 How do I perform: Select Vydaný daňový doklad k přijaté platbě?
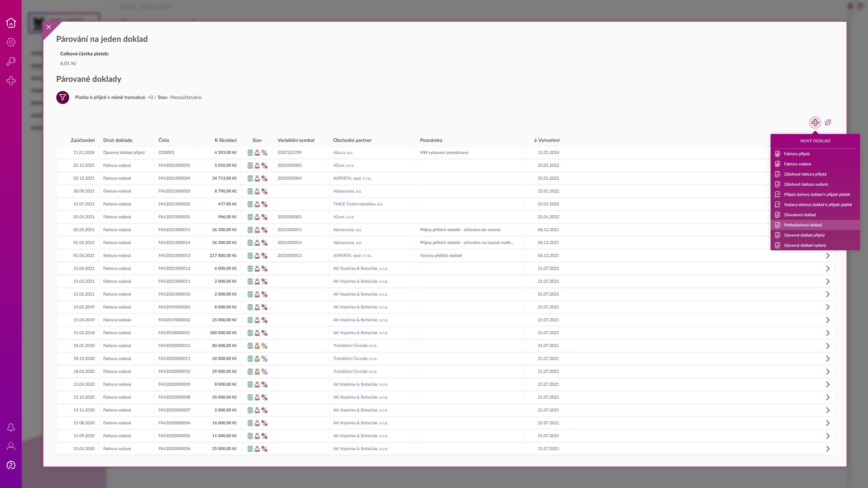pyautogui.click(x=815, y=204)
